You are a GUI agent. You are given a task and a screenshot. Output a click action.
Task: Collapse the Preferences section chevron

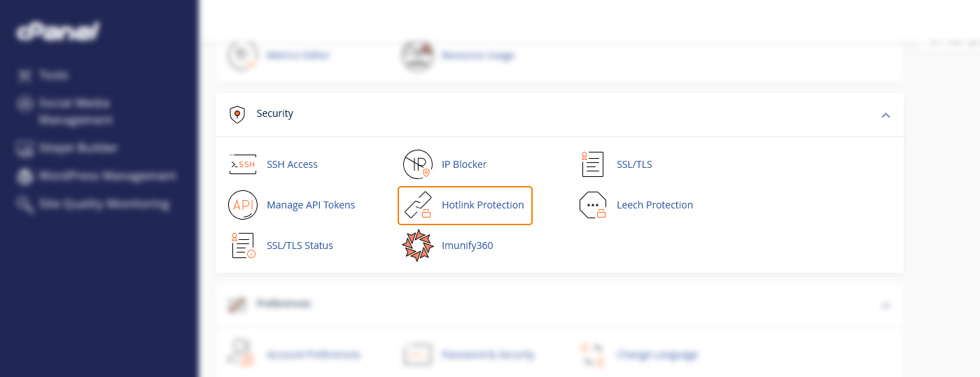tap(885, 305)
